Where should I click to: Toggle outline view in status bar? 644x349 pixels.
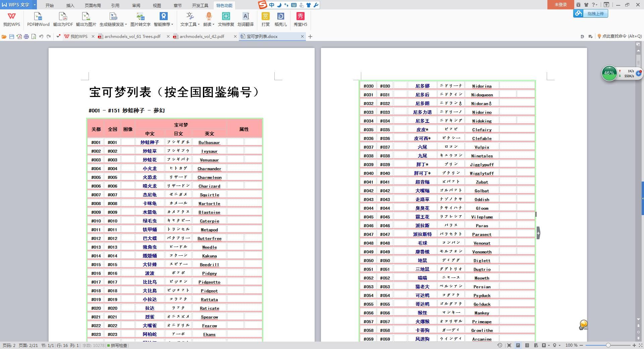[x=527, y=345]
